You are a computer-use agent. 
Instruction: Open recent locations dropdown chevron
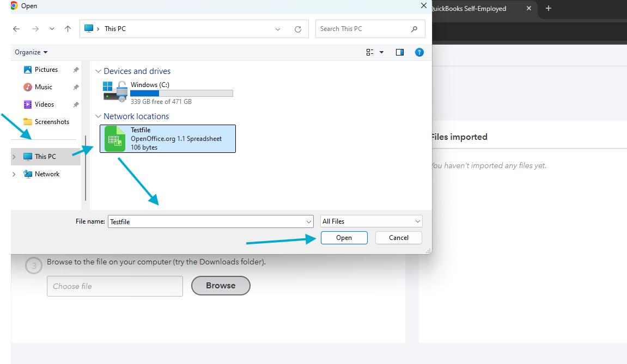point(52,29)
